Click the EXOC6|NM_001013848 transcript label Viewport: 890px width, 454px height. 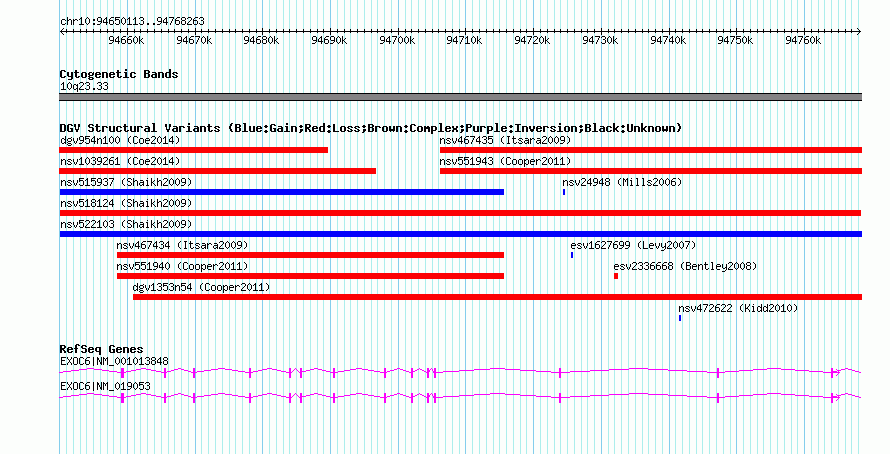click(x=114, y=361)
